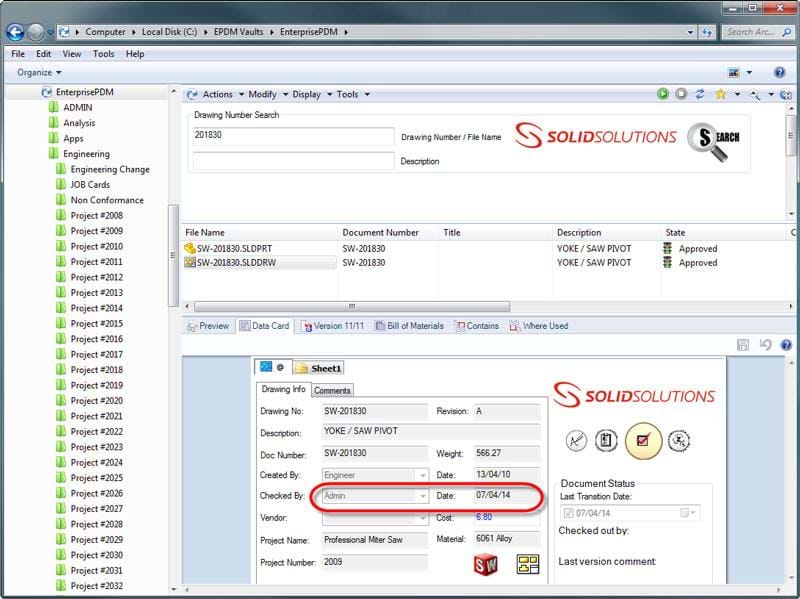
Task: Click the green run search icon
Action: pos(662,94)
